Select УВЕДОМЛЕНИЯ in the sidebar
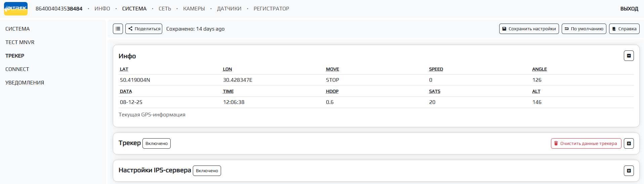Screen dimensions: 644x184 click(25, 83)
